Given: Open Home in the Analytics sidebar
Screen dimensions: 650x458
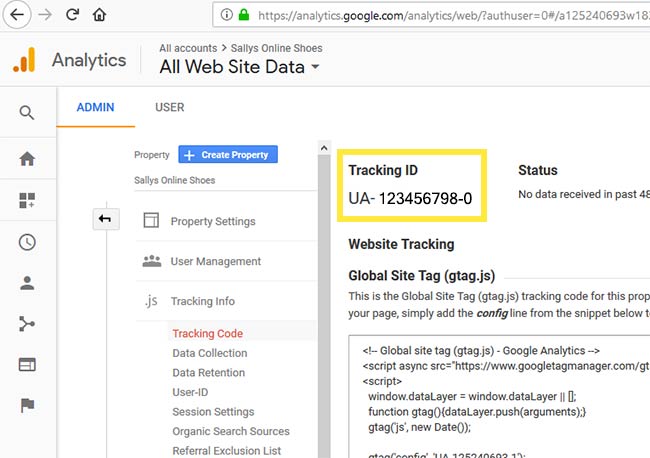Looking at the screenshot, I should [27, 159].
